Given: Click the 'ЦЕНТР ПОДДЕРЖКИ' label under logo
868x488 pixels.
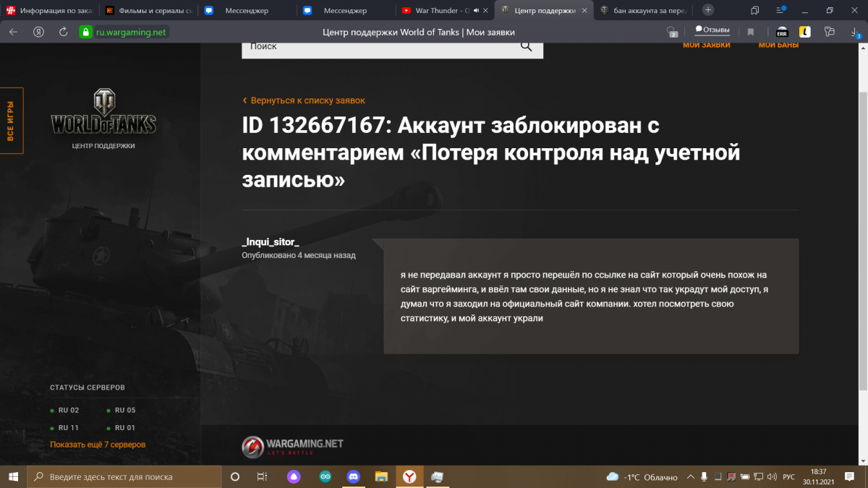Looking at the screenshot, I should click(x=103, y=146).
